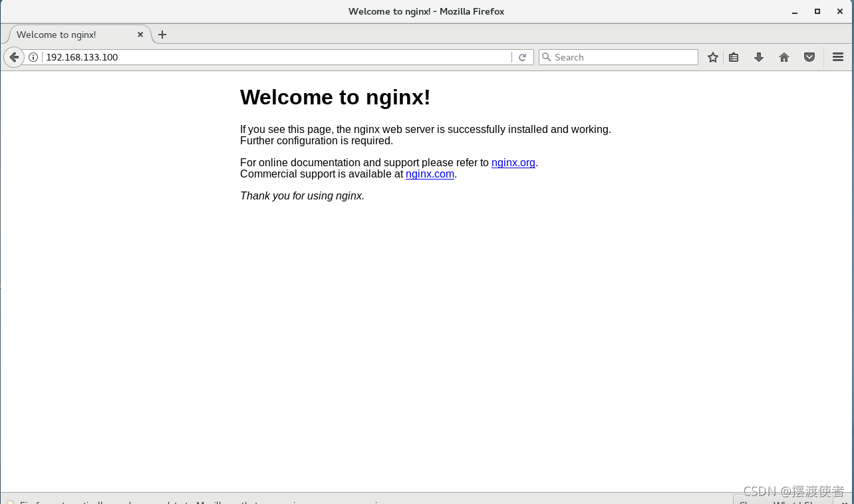Bookmark this page with the star icon
854x504 pixels.
[713, 57]
